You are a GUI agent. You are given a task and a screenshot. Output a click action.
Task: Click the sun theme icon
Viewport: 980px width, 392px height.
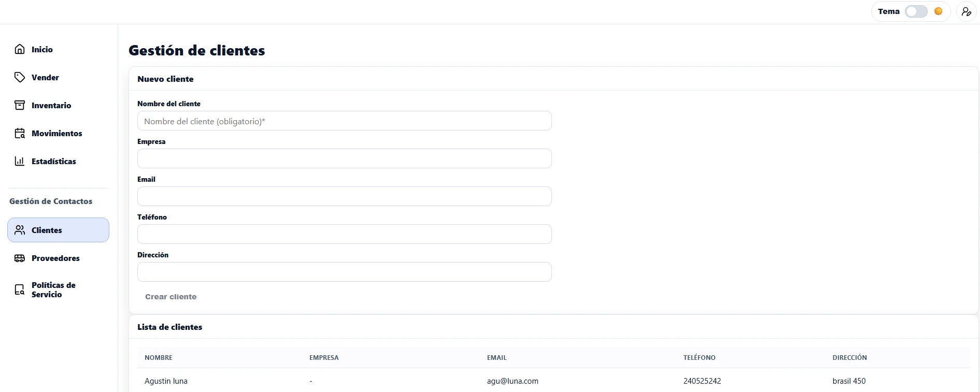(x=938, y=11)
